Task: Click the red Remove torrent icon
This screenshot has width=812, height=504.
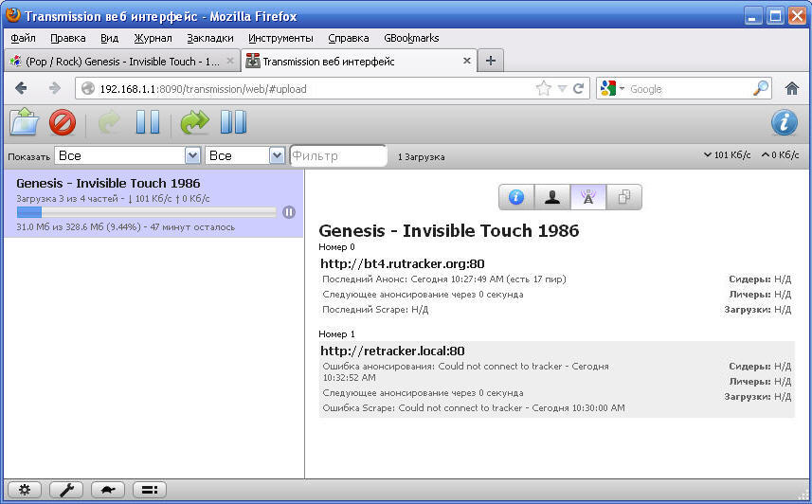Action: (x=63, y=123)
